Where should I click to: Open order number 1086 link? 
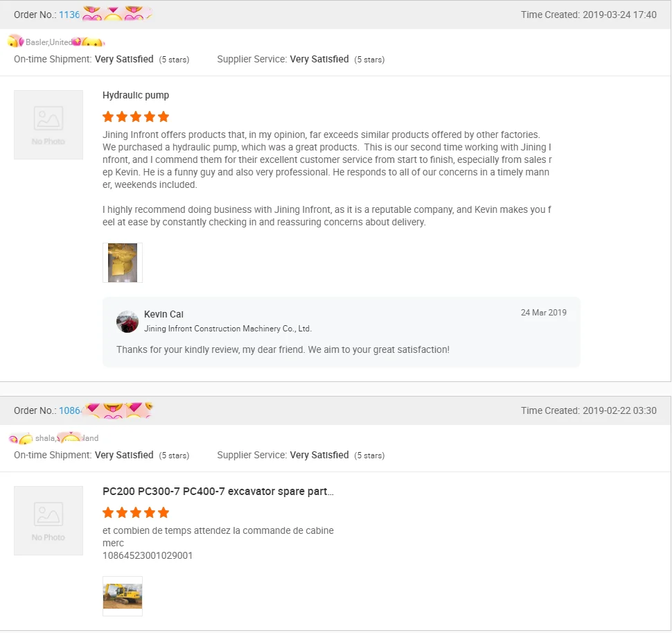69,410
